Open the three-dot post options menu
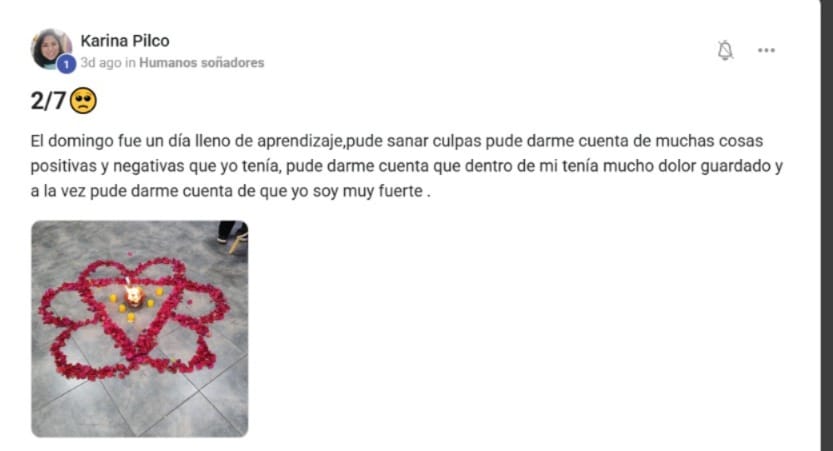This screenshot has height=451, width=833. tap(766, 50)
